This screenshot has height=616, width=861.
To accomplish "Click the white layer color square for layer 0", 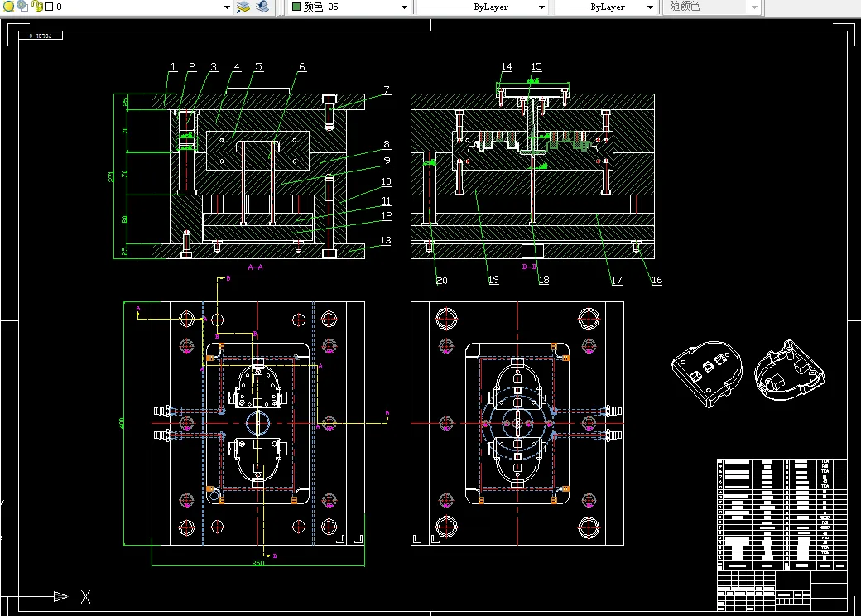I will pyautogui.click(x=49, y=7).
